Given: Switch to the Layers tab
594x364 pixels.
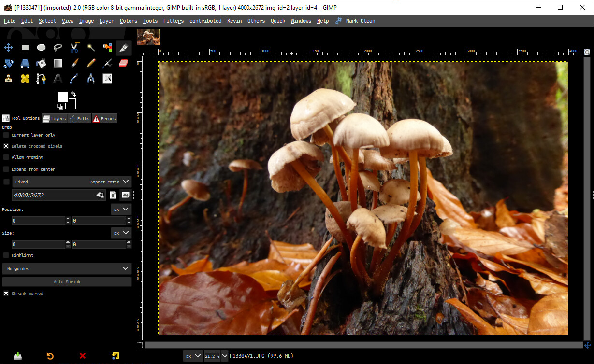Looking at the screenshot, I should 54,119.
